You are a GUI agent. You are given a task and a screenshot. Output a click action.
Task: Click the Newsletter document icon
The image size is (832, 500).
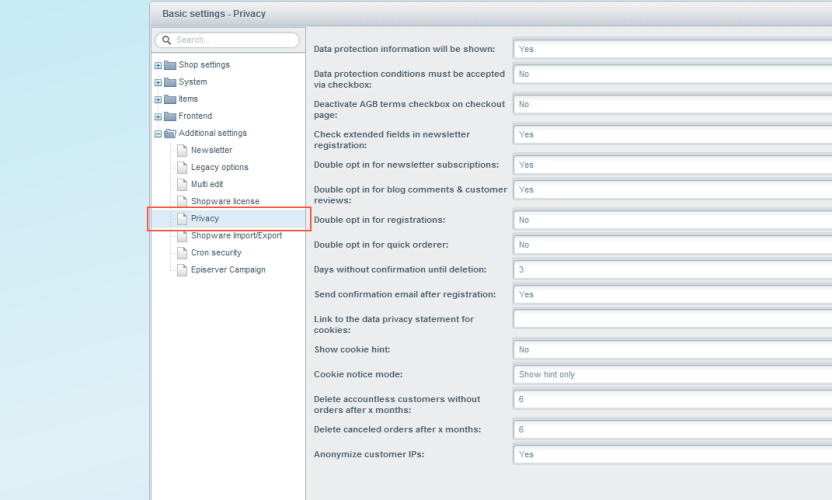tap(182, 150)
